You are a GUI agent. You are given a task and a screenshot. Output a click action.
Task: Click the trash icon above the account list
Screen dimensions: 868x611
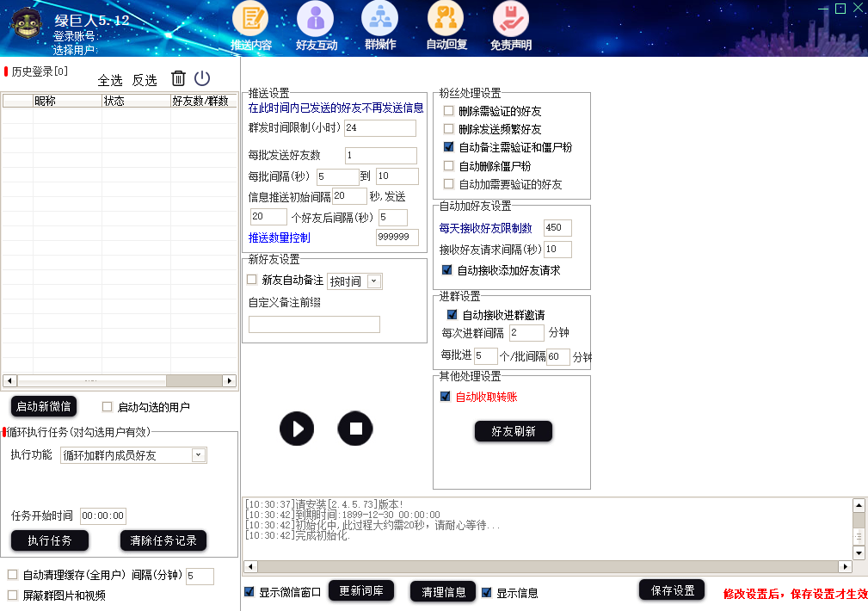tap(178, 78)
